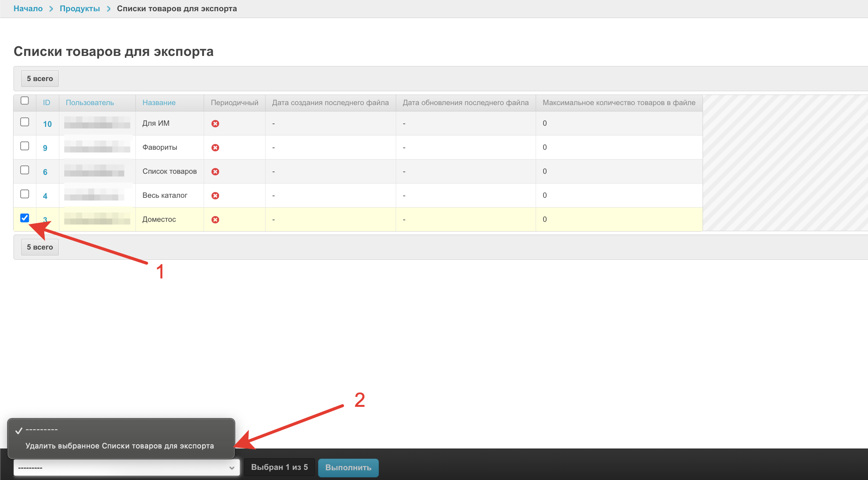Screen dimensions: 868x480
Task: Go to the Начало breadcrumb link
Action: point(28,9)
